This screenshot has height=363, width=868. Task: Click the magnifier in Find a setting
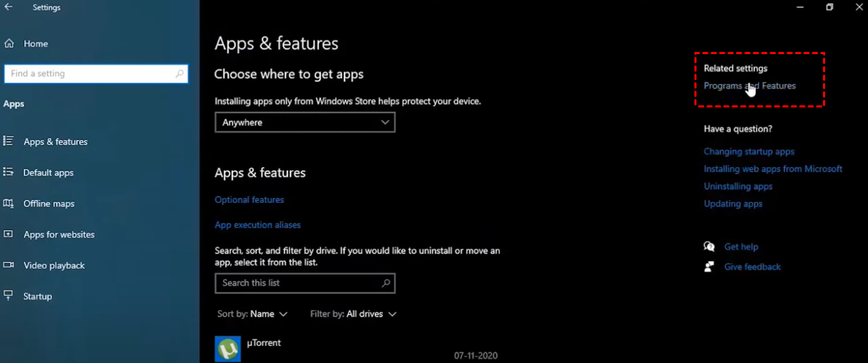click(179, 74)
